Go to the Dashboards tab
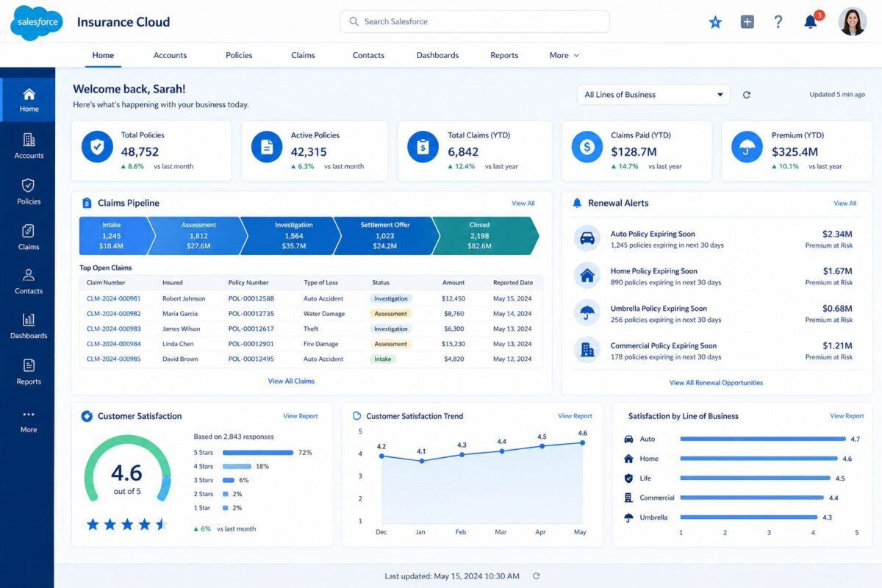 (x=437, y=55)
